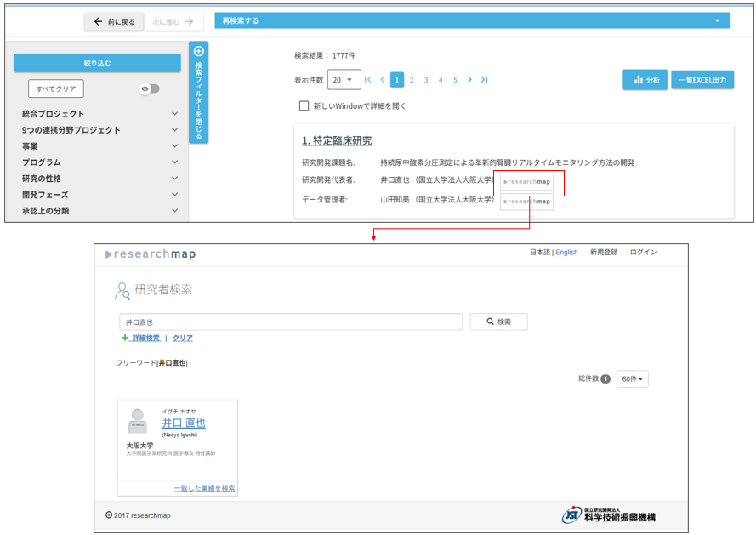756x535 pixels.
Task: Close the search filter panel
Action: pos(199,92)
